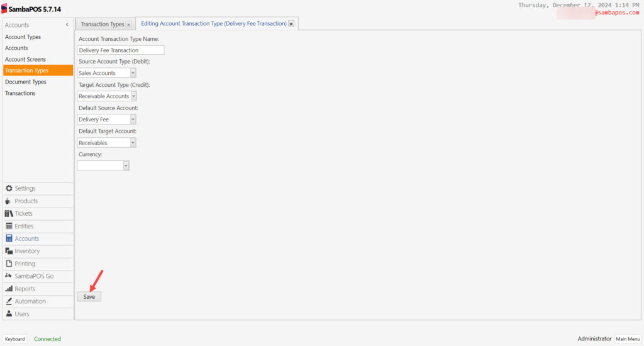Open Accounts list item in sidebar
Viewport: 644px width, 346px height.
tap(16, 48)
